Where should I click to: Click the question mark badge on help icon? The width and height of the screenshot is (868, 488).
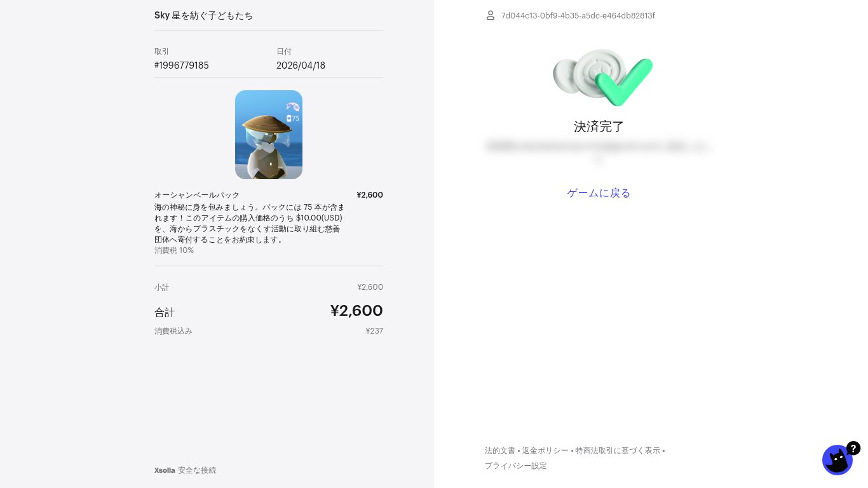[853, 448]
